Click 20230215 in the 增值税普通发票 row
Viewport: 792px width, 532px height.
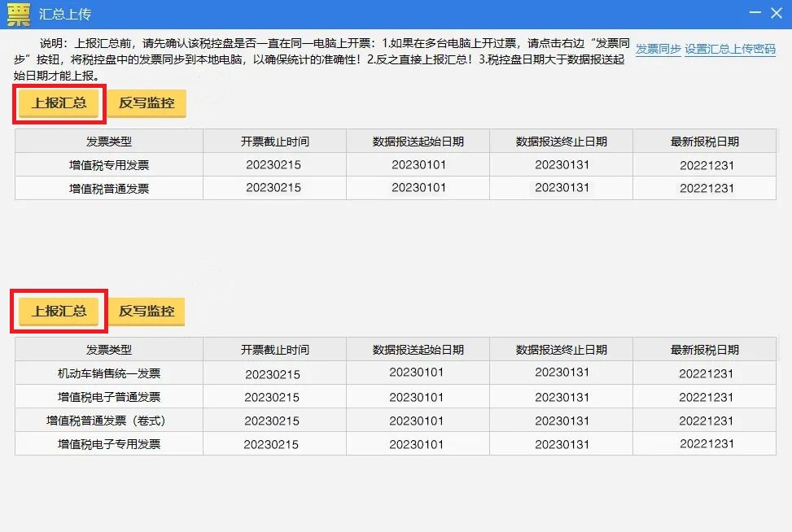tap(273, 188)
